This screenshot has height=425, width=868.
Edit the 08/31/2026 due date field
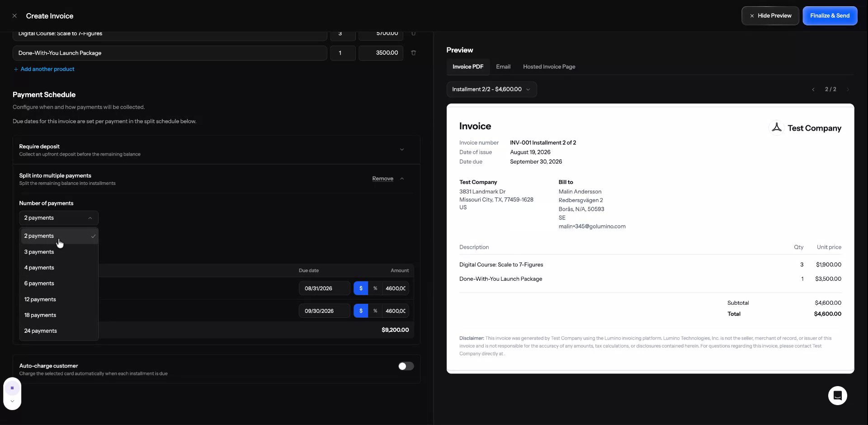(324, 288)
